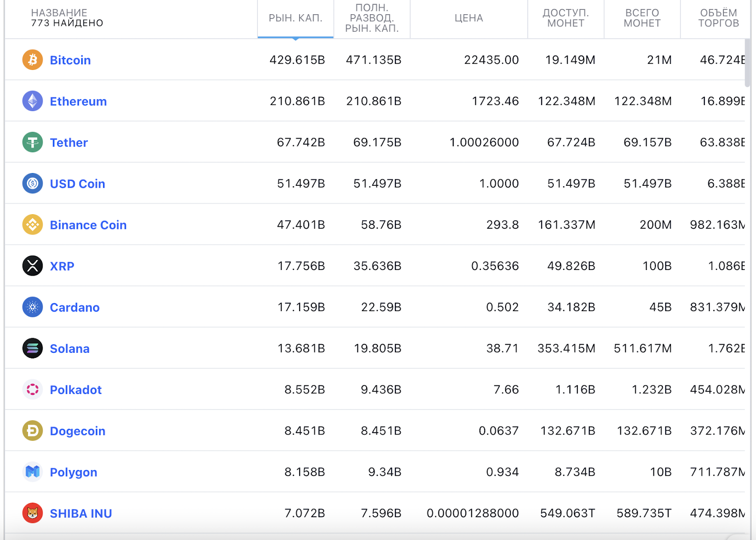Click SHIBA INU price 0.00001288000
The width and height of the screenshot is (756, 540).
(473, 513)
